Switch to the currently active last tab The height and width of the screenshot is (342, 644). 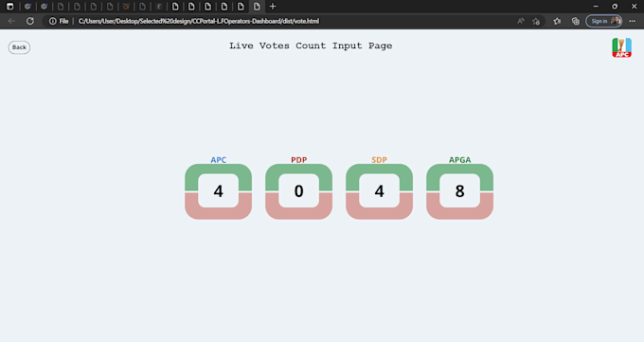click(x=257, y=7)
